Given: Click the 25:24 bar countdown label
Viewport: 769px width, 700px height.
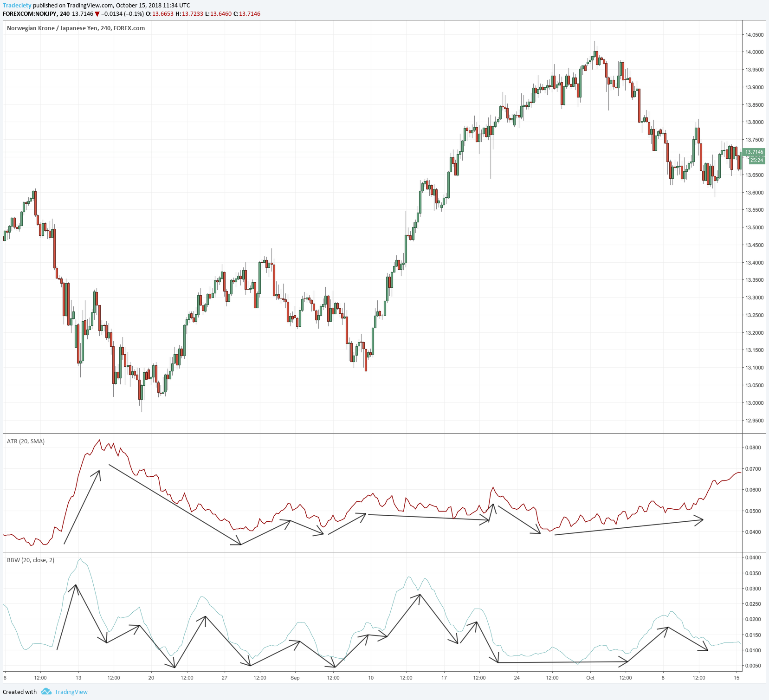Looking at the screenshot, I should tap(756, 160).
